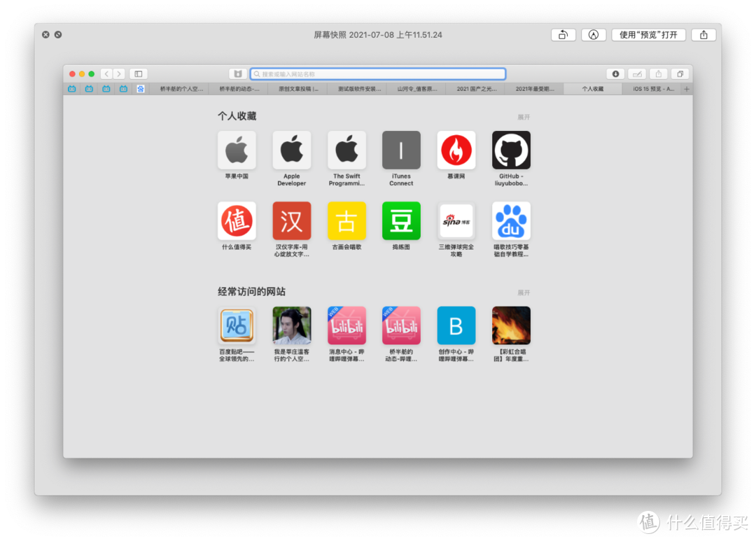Go back using Safari back arrow
Image resolution: width=756 pixels, height=541 pixels.
(x=106, y=73)
